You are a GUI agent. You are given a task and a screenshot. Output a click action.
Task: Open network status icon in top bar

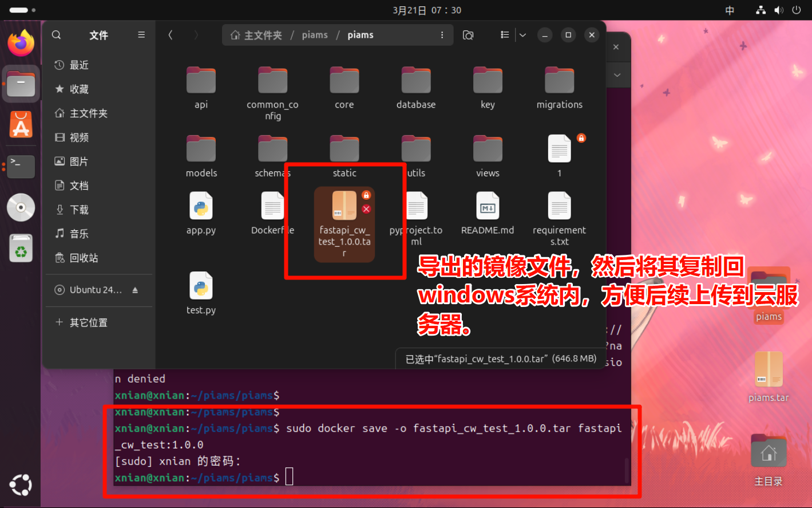click(760, 10)
